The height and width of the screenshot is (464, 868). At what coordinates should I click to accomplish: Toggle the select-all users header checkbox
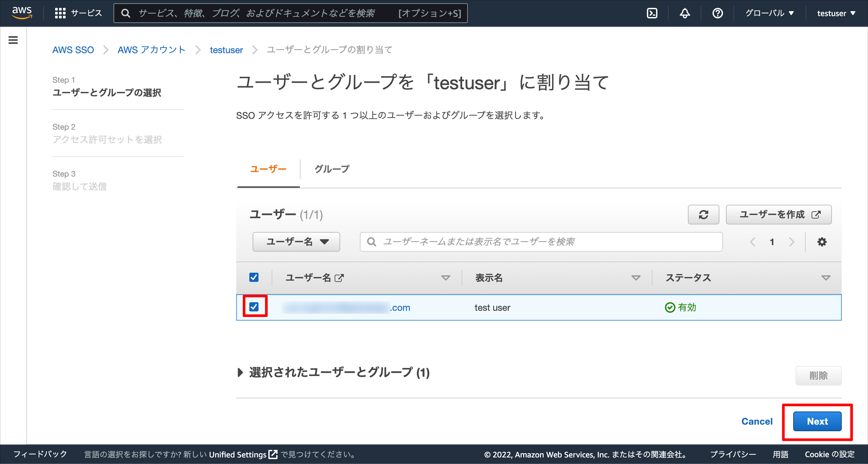pos(254,277)
